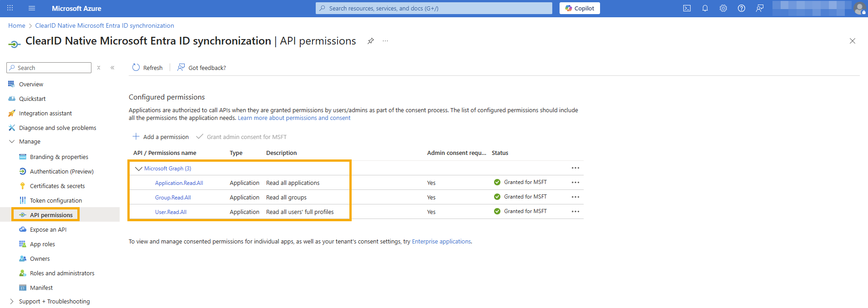The width and height of the screenshot is (868, 308).
Task: Open Expose an API menu item
Action: coord(48,229)
